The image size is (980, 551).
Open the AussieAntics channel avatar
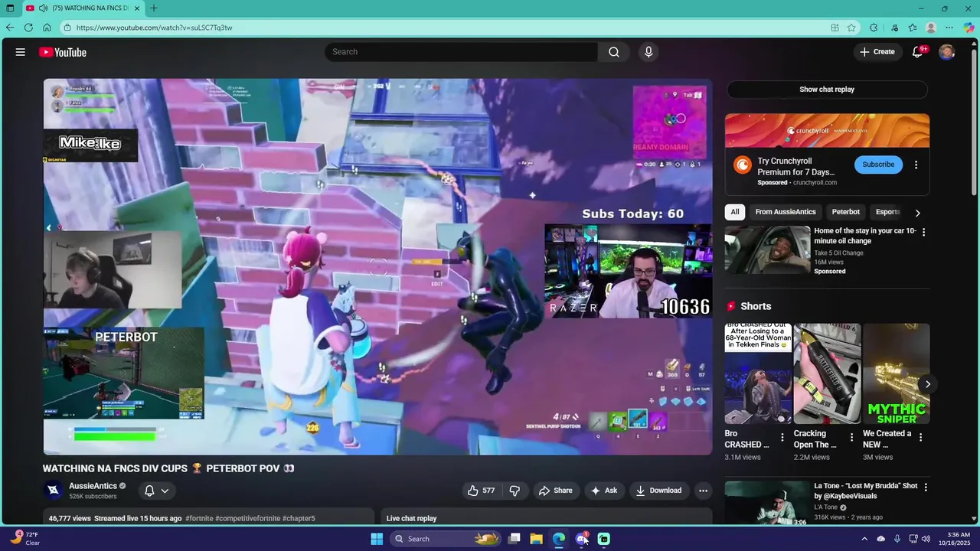[54, 491]
